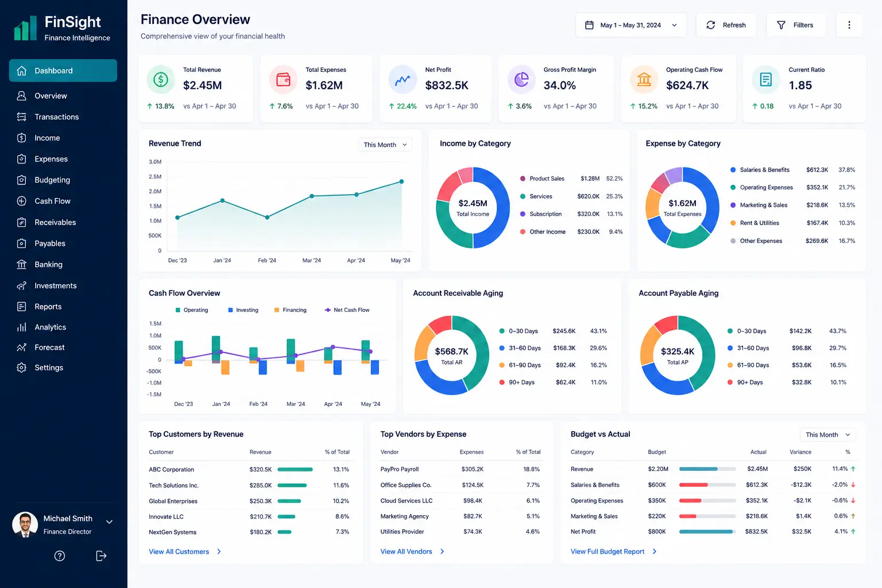Click the Current Ratio document icon
This screenshot has height=588, width=882.
point(766,79)
